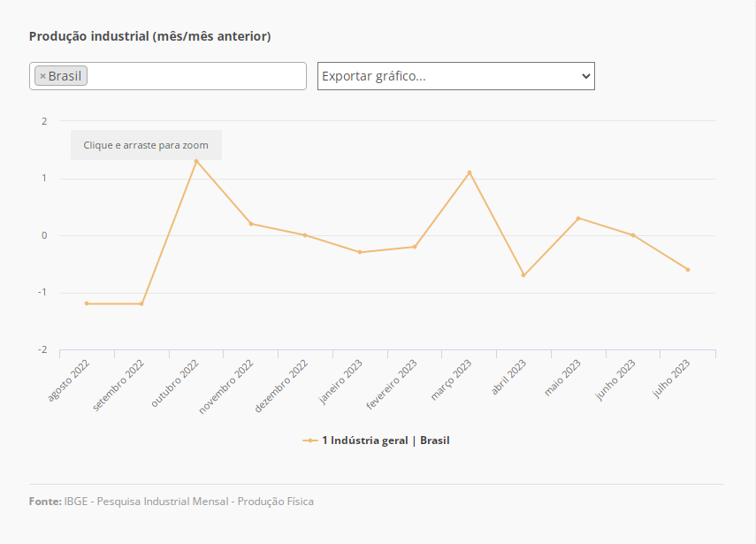The width and height of the screenshot is (756, 544).
Task: Click the dezembro 2022 data point
Action: 305,235
